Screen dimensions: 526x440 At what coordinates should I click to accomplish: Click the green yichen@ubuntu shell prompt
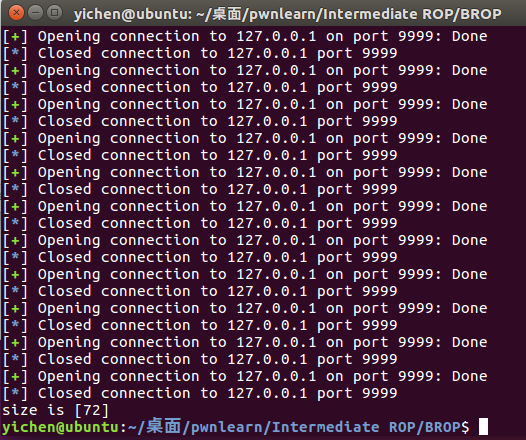pos(60,427)
